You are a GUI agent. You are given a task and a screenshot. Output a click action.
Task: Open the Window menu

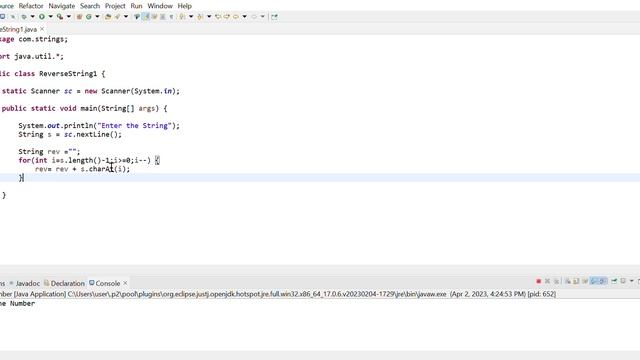[x=160, y=6]
